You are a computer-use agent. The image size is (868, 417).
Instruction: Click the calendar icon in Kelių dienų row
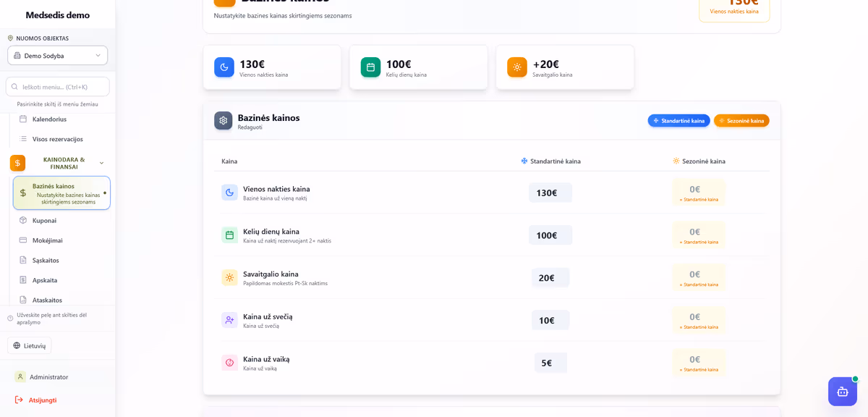(x=229, y=235)
